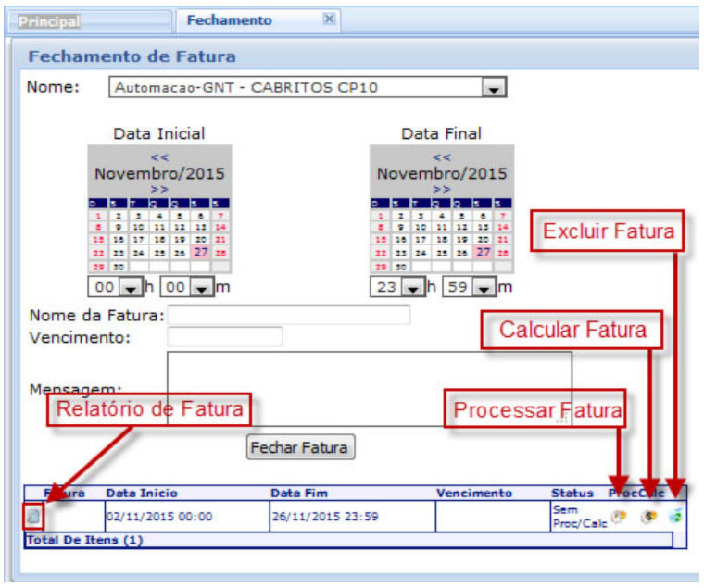Select day 27 in Data Final calendar

[x=483, y=253]
